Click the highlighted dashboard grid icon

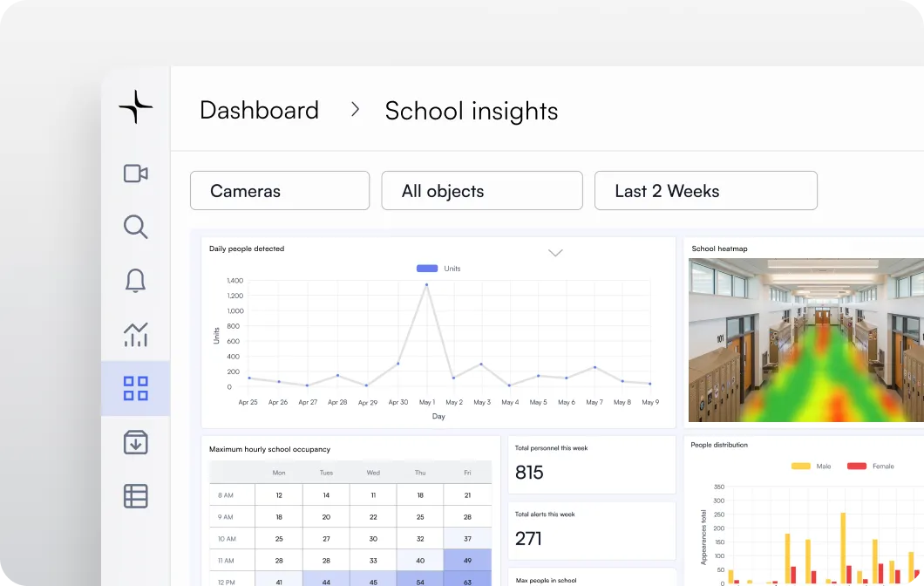click(135, 387)
